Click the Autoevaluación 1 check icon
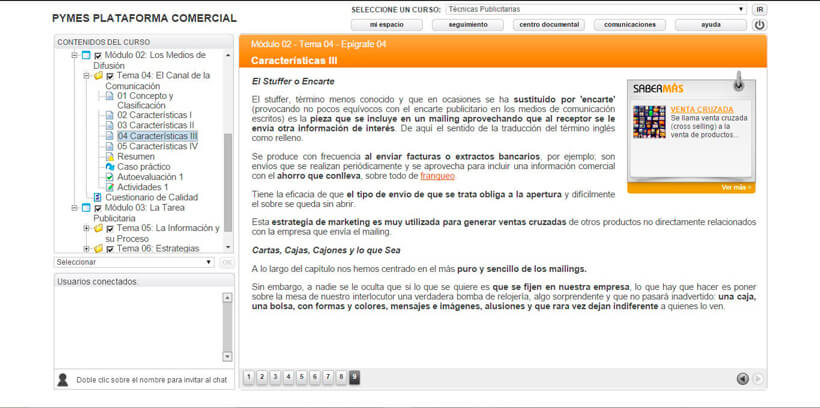This screenshot has width=820, height=408. click(109, 177)
